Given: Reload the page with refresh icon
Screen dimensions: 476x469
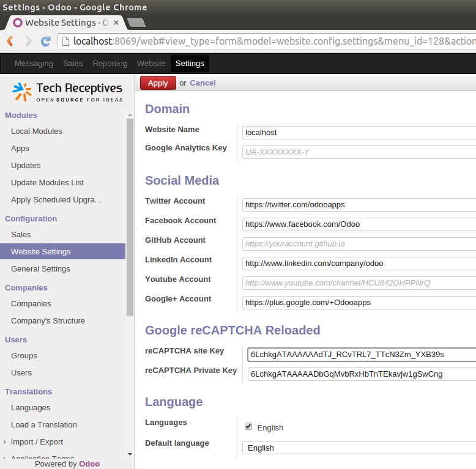Looking at the screenshot, I should (46, 41).
